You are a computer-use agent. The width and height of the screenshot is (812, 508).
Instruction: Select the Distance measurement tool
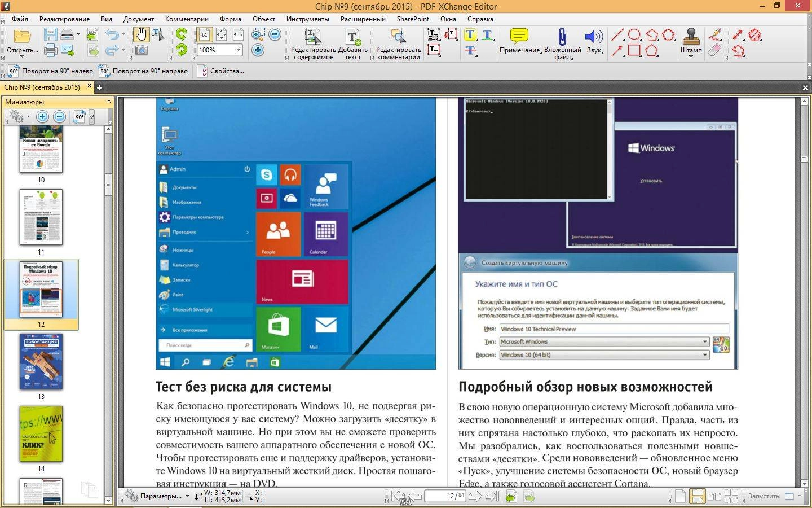[738, 35]
